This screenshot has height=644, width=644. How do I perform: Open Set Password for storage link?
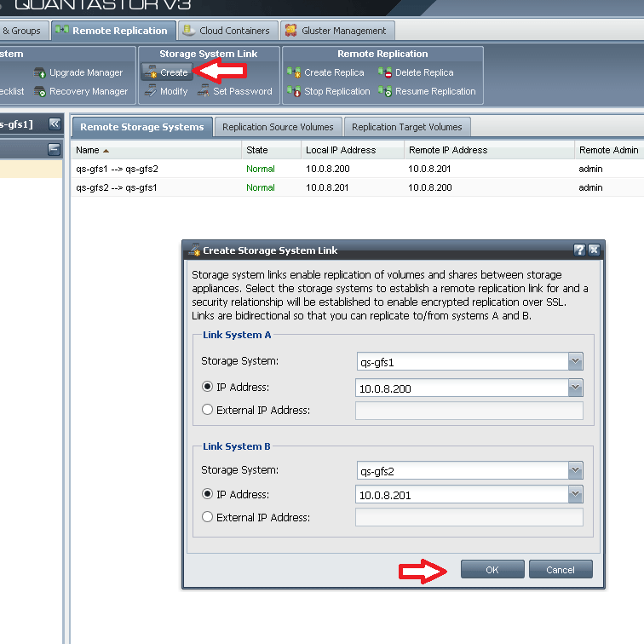(204, 91)
